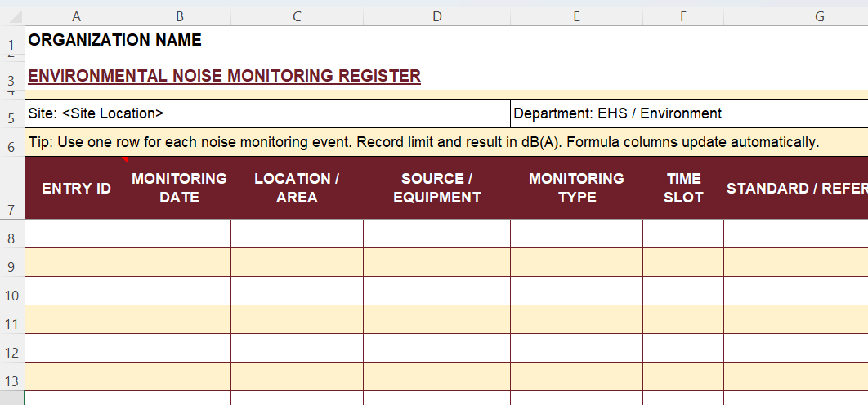Click the TIME SLOT header cell
The height and width of the screenshot is (405, 868).
[x=682, y=188]
